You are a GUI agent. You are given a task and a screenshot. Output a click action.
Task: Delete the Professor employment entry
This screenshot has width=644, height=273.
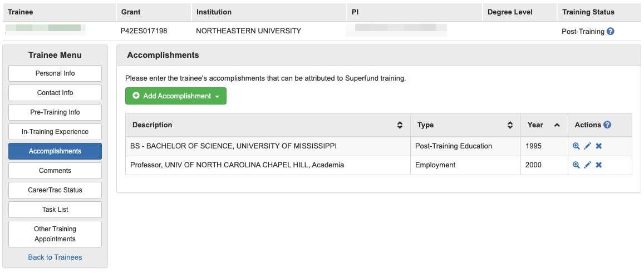(599, 165)
